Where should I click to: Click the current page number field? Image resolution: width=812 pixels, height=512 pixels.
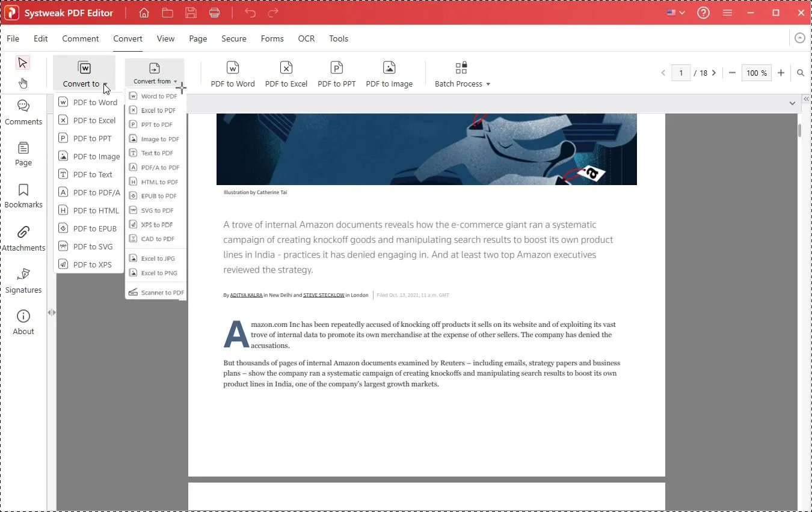pyautogui.click(x=681, y=73)
